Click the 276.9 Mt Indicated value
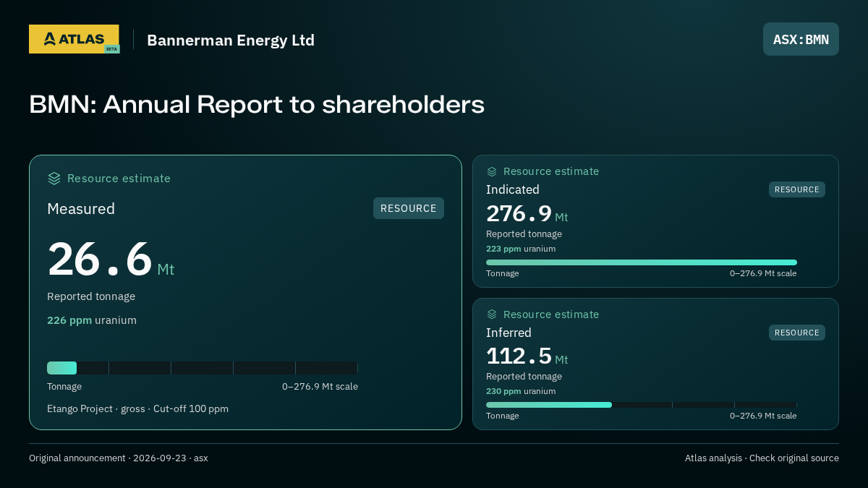Image resolution: width=868 pixels, height=488 pixels. click(527, 214)
